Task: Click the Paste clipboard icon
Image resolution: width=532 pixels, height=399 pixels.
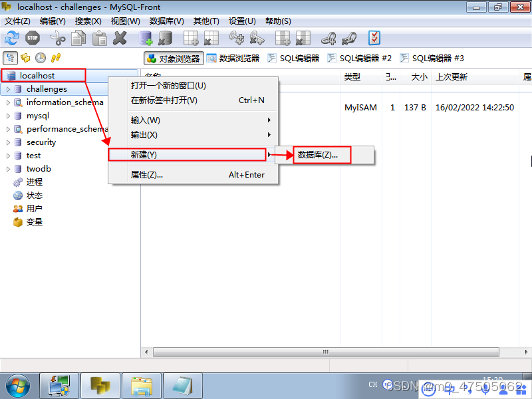Action: 99,38
